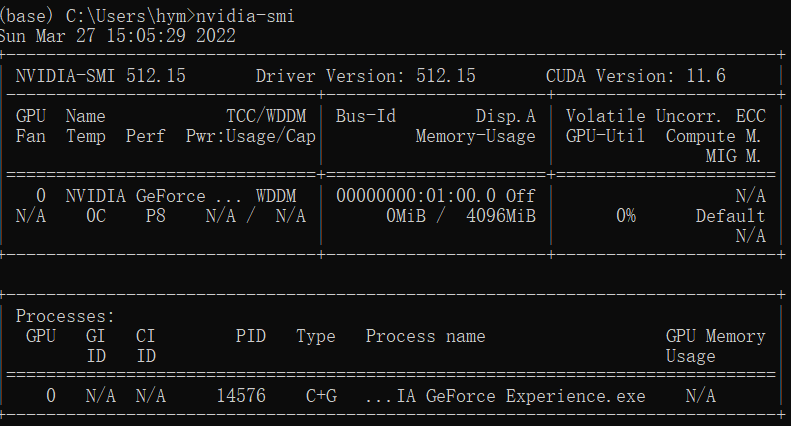The height and width of the screenshot is (426, 791).
Task: Select '...IA GeForce Experience.exe' process name
Action: click(505, 396)
